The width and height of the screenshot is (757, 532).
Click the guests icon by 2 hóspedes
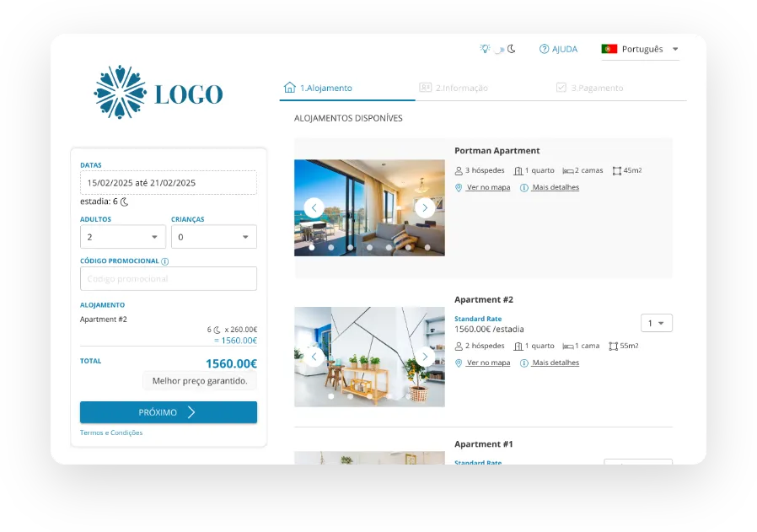pos(459,347)
